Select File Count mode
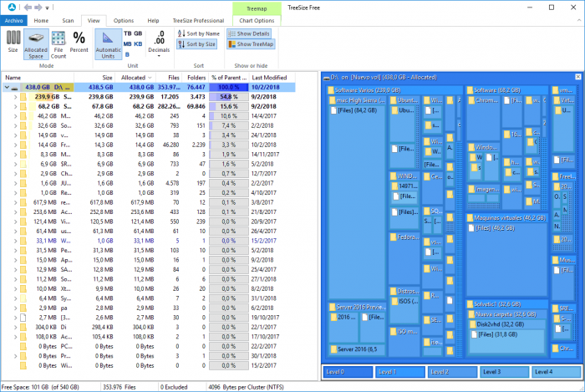This screenshot has width=585, height=392. pyautogui.click(x=58, y=44)
